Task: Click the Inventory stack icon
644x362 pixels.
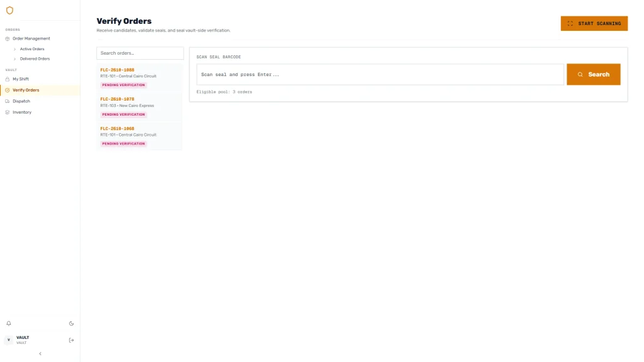Action: [x=8, y=112]
